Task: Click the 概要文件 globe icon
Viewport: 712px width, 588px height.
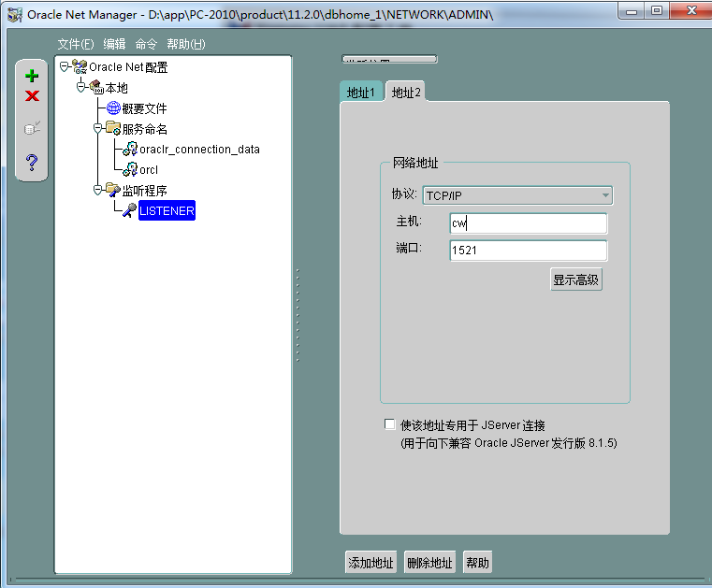Action: click(x=113, y=108)
